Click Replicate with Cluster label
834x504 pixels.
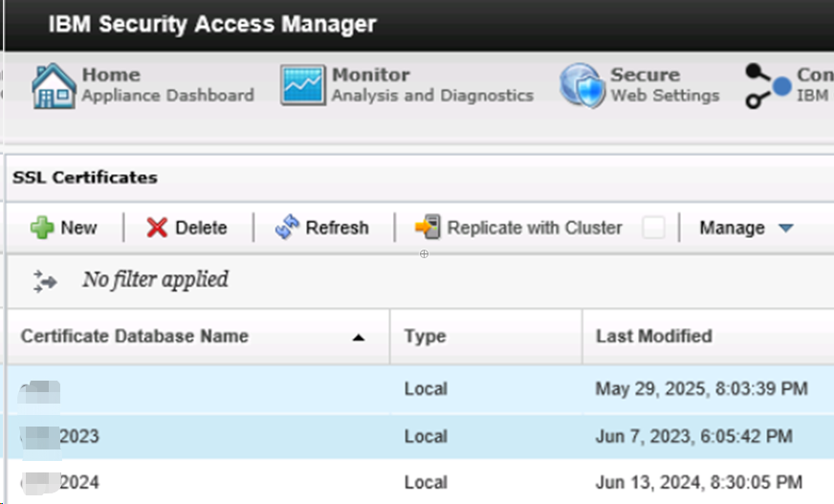(535, 228)
